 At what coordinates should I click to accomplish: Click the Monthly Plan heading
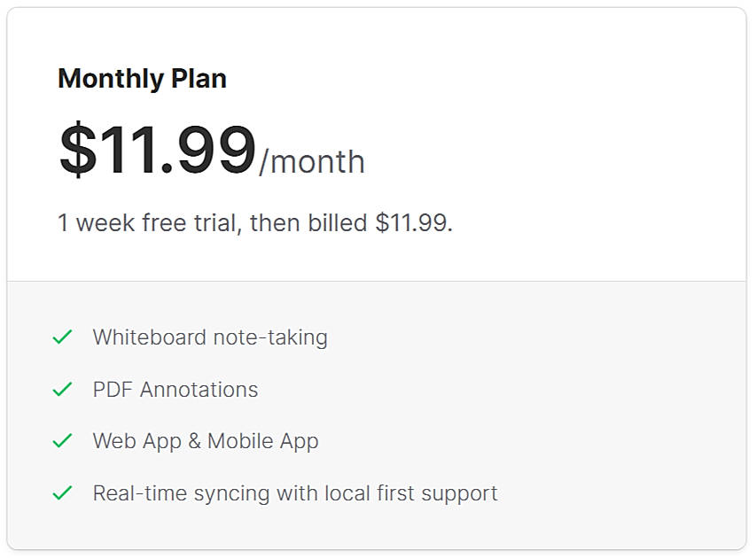point(142,79)
